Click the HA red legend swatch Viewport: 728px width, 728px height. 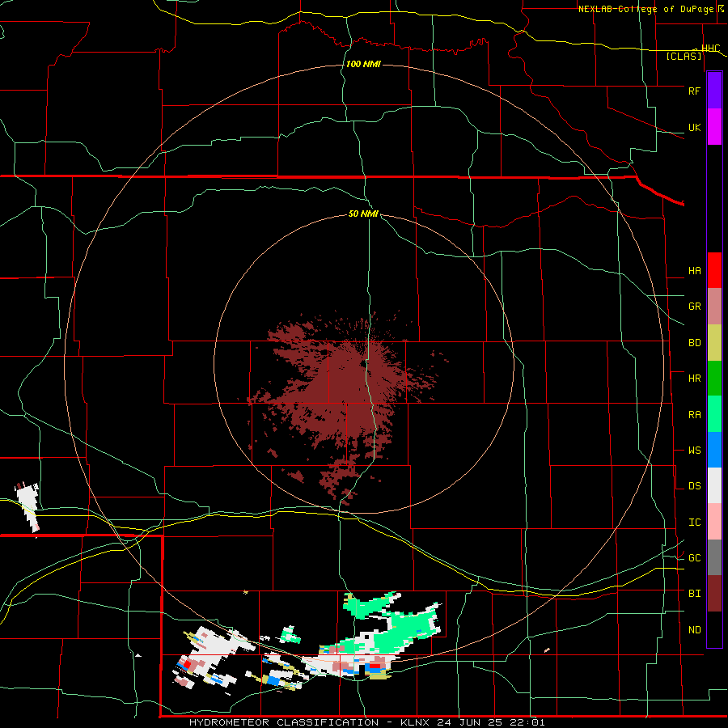[714, 270]
